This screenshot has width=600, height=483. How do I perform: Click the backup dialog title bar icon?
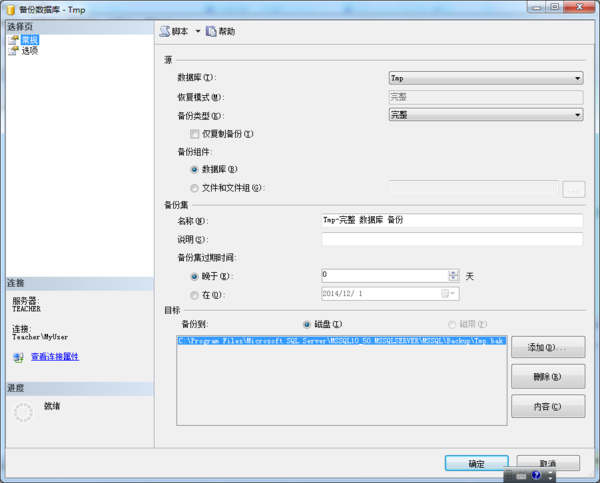[10, 7]
